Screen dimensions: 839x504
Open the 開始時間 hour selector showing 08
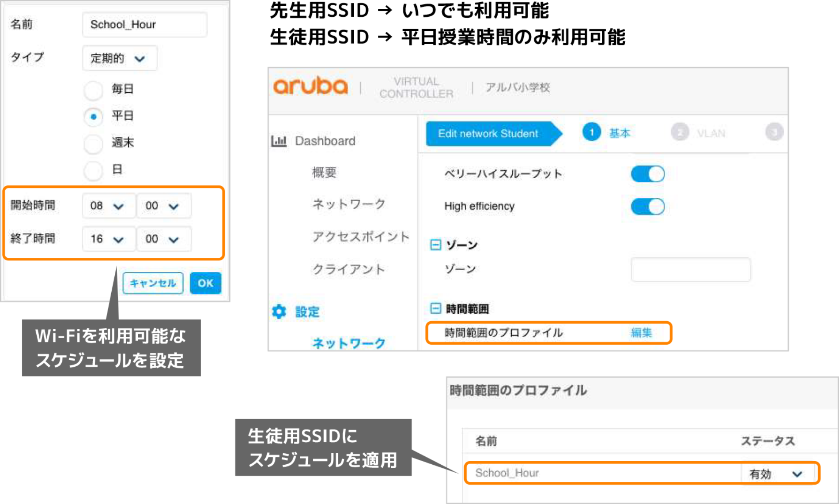(108, 206)
